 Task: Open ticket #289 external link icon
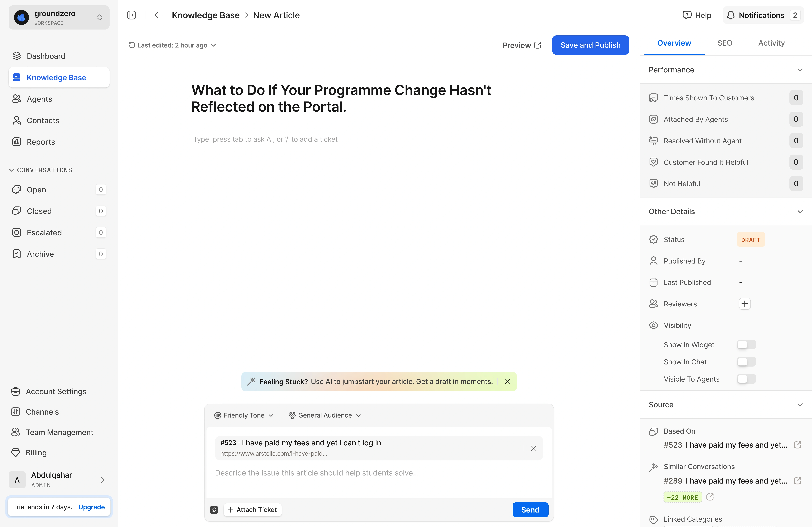[797, 481]
